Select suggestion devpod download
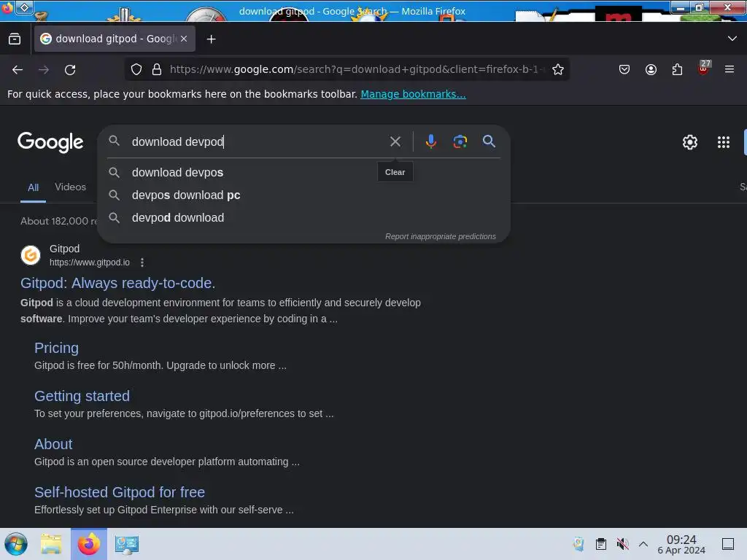 (x=303, y=217)
